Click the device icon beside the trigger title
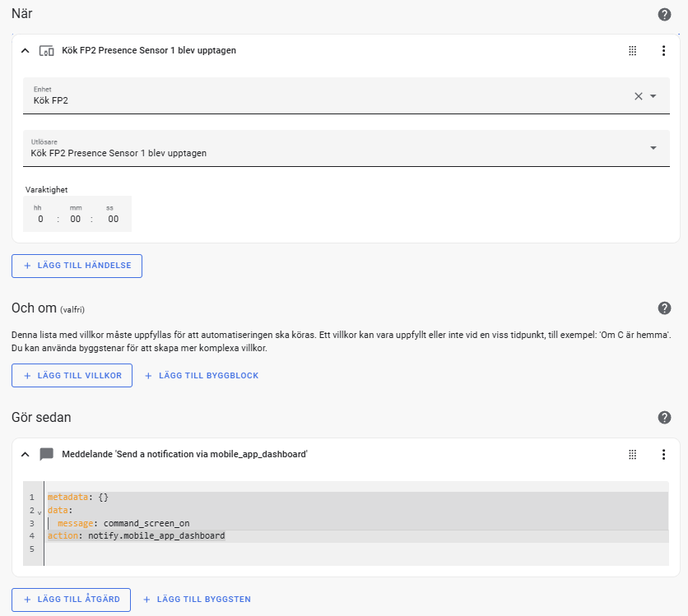688x616 pixels. tap(47, 51)
